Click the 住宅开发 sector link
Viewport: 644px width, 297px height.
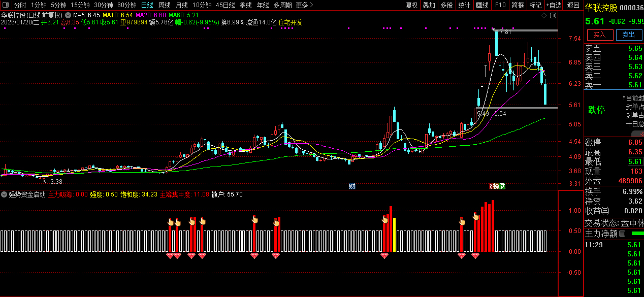[x=291, y=22]
